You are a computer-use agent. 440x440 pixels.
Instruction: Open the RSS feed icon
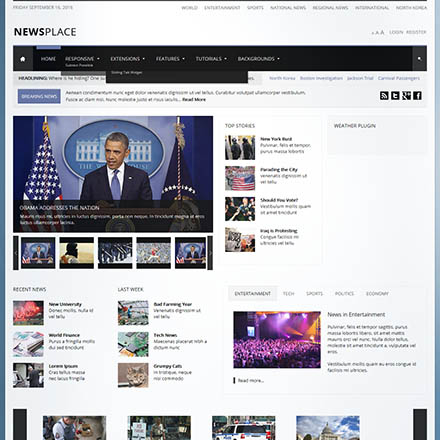pyautogui.click(x=384, y=96)
